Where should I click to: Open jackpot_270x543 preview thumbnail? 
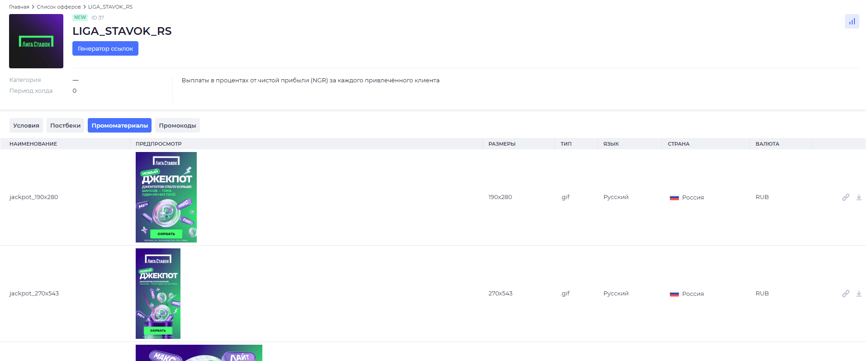click(158, 294)
